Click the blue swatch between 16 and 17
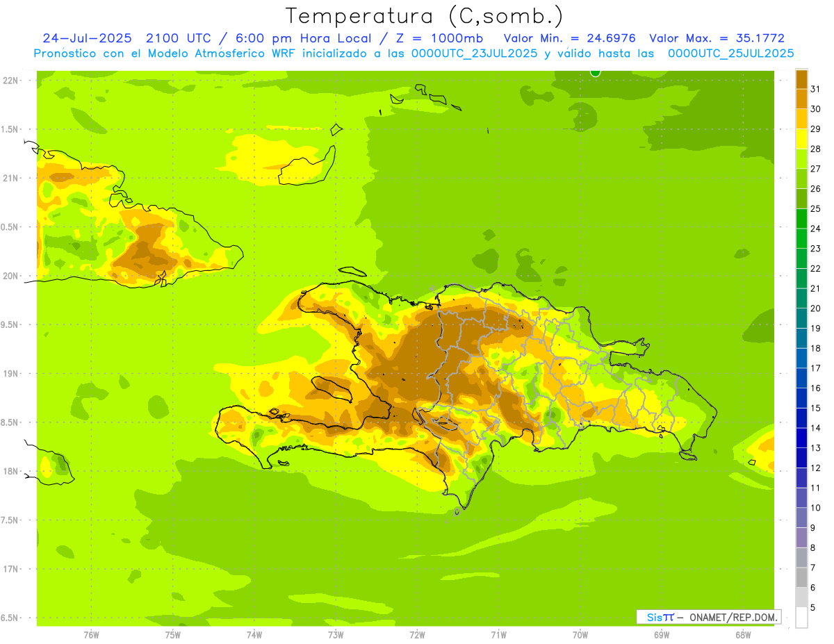The height and width of the screenshot is (644, 834). (801, 378)
